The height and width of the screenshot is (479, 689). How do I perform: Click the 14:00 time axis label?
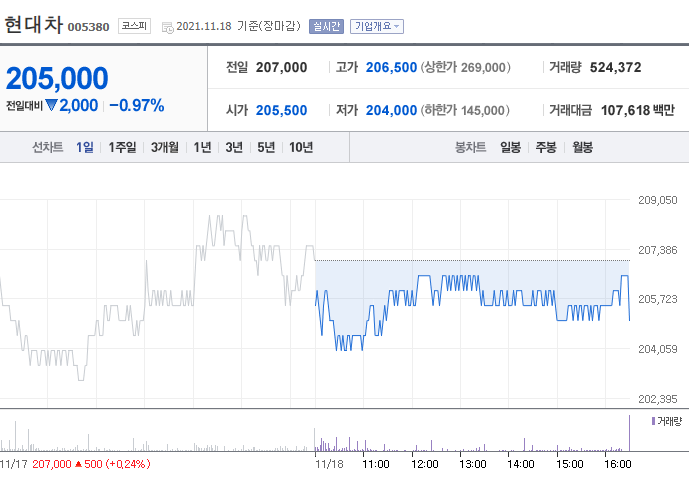[x=521, y=464]
